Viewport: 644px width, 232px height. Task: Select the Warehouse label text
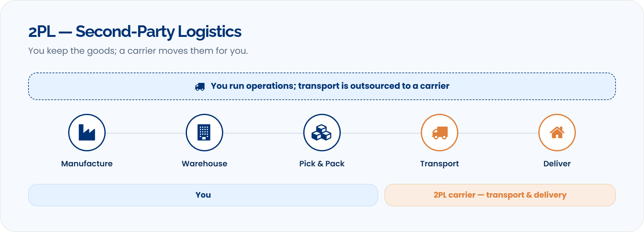(204, 164)
